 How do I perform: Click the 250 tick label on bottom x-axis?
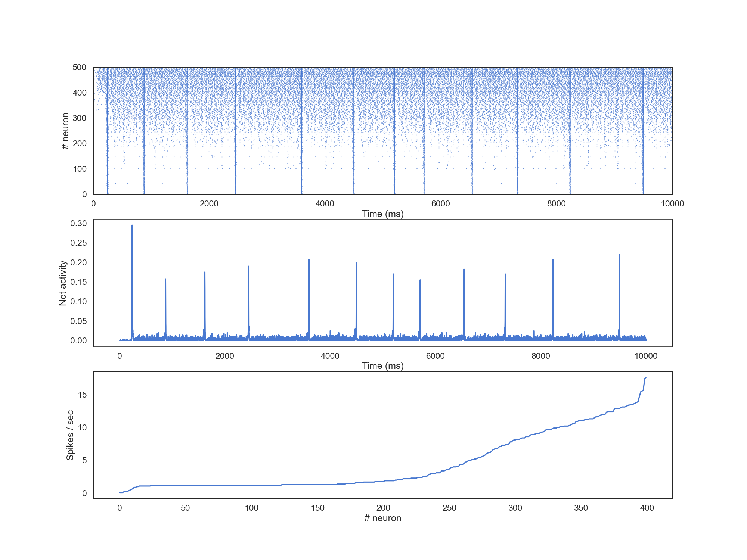pyautogui.click(x=449, y=508)
